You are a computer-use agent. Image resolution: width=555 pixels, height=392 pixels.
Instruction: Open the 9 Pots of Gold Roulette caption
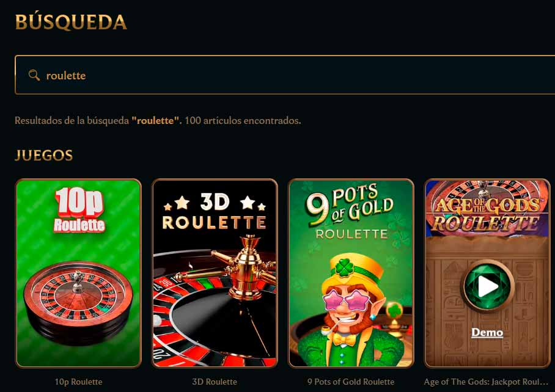pos(351,382)
